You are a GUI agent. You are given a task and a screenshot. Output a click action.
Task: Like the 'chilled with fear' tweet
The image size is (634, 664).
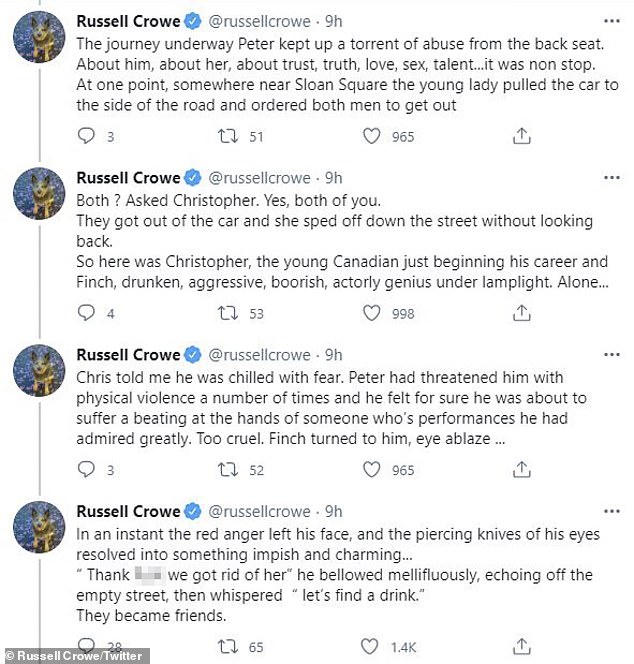coord(373,470)
